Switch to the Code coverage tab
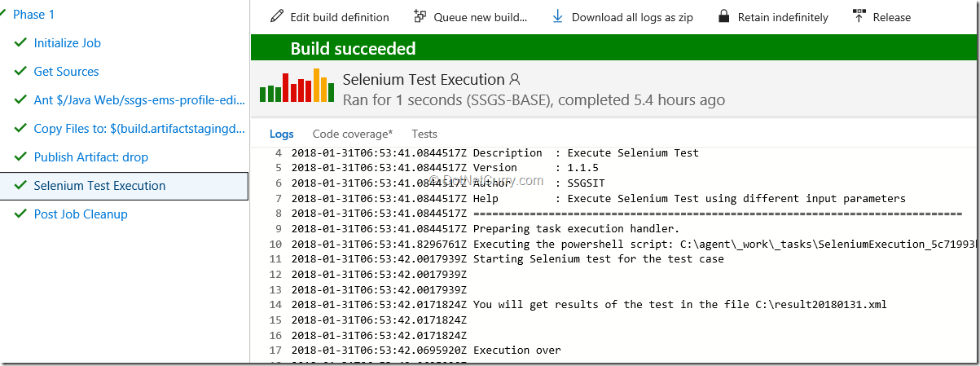The height and width of the screenshot is (366, 980). pyautogui.click(x=352, y=134)
